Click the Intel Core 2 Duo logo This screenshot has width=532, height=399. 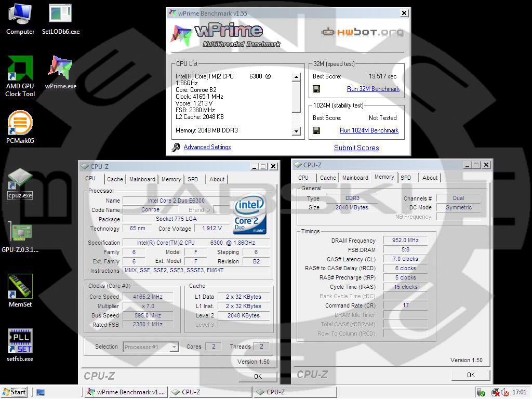click(x=250, y=214)
